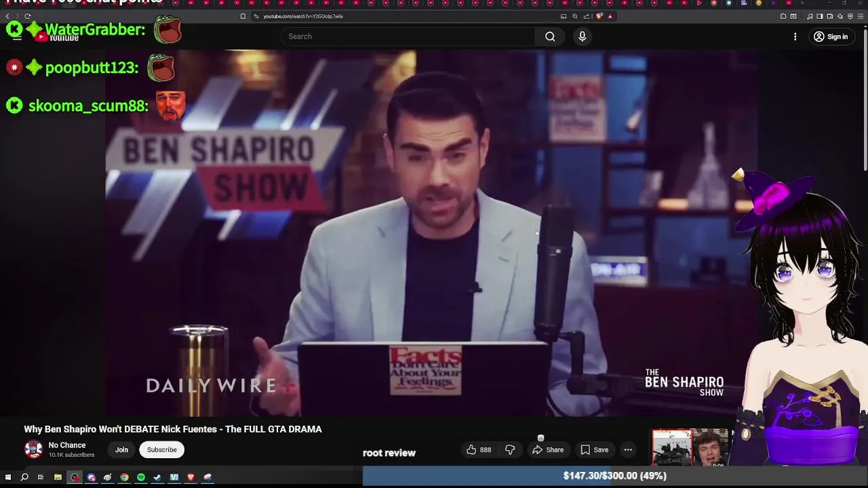Image resolution: width=868 pixels, height=488 pixels.
Task: Click the share-page icon in address bar
Action: 587,16
